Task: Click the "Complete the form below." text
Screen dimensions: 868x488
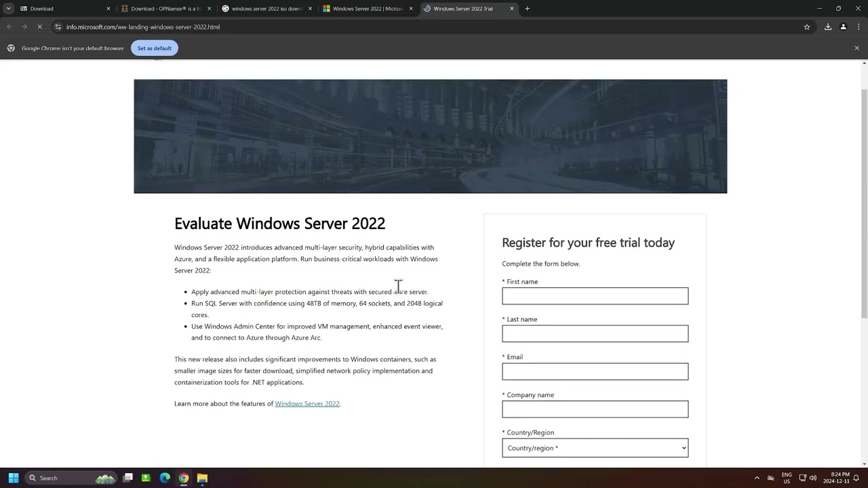Action: click(541, 264)
